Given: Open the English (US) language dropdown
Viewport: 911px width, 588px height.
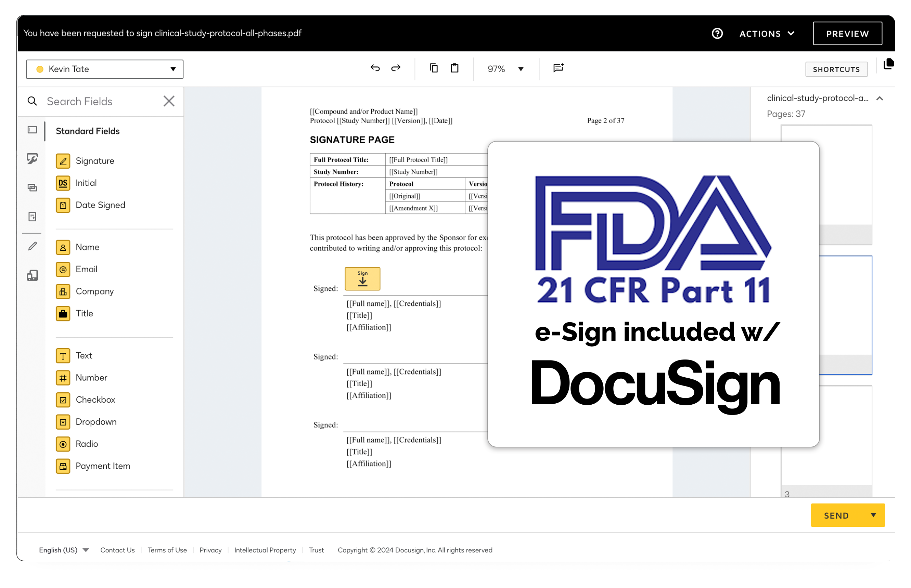Looking at the screenshot, I should [x=64, y=550].
